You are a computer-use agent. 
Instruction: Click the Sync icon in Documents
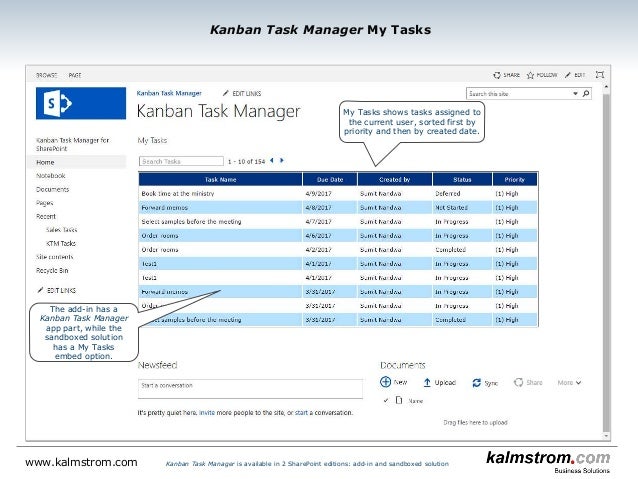[476, 383]
